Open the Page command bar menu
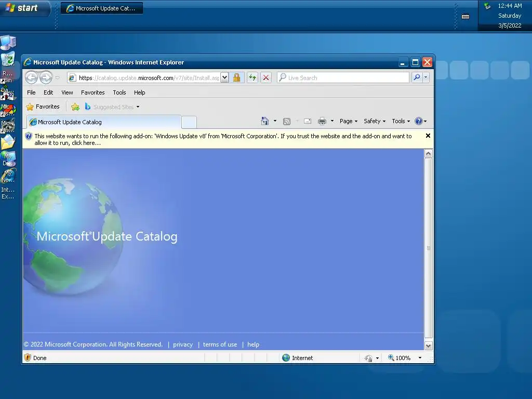 (x=349, y=121)
